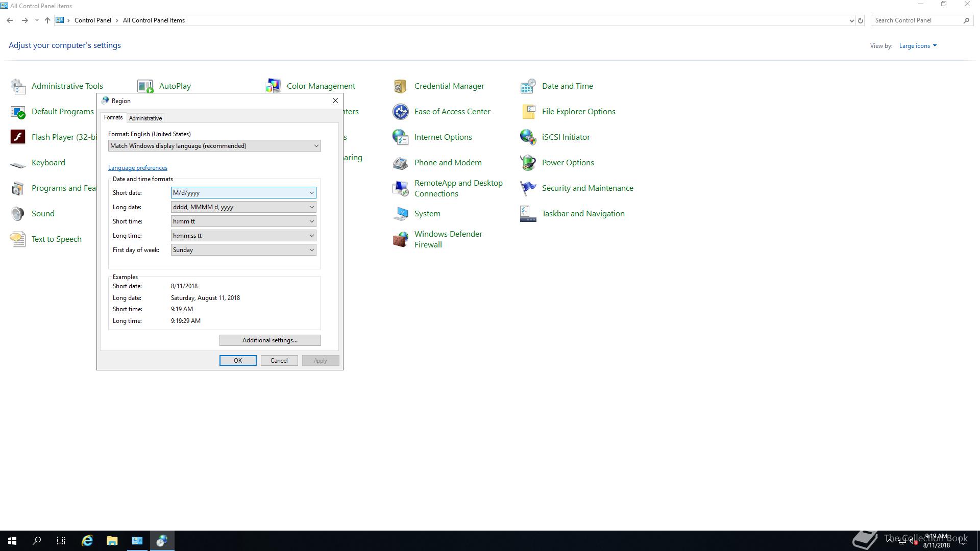The height and width of the screenshot is (551, 980).
Task: Open Credential Manager safe icon
Action: coord(400,86)
